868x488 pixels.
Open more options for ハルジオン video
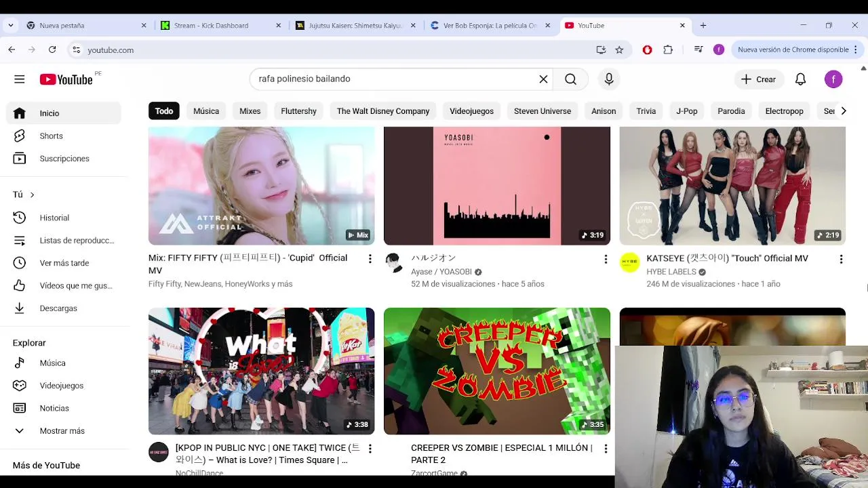pyautogui.click(x=606, y=259)
